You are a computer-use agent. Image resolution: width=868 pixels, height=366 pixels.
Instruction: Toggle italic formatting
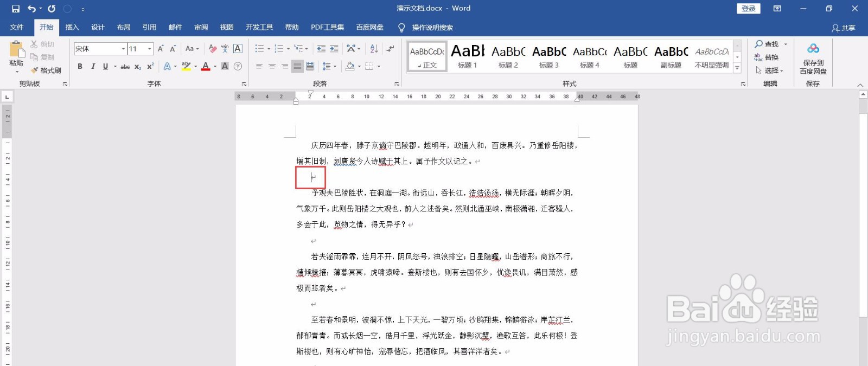[93, 66]
